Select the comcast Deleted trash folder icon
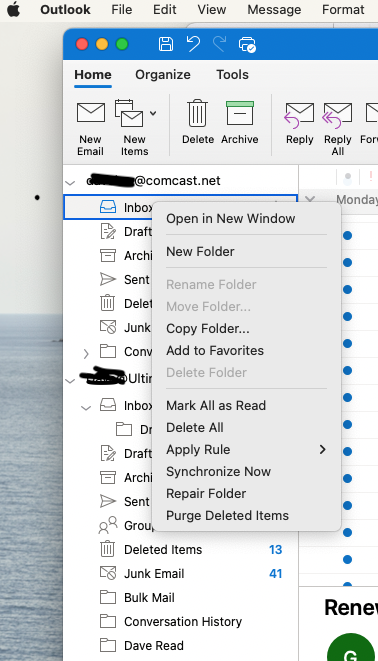 click(x=107, y=303)
